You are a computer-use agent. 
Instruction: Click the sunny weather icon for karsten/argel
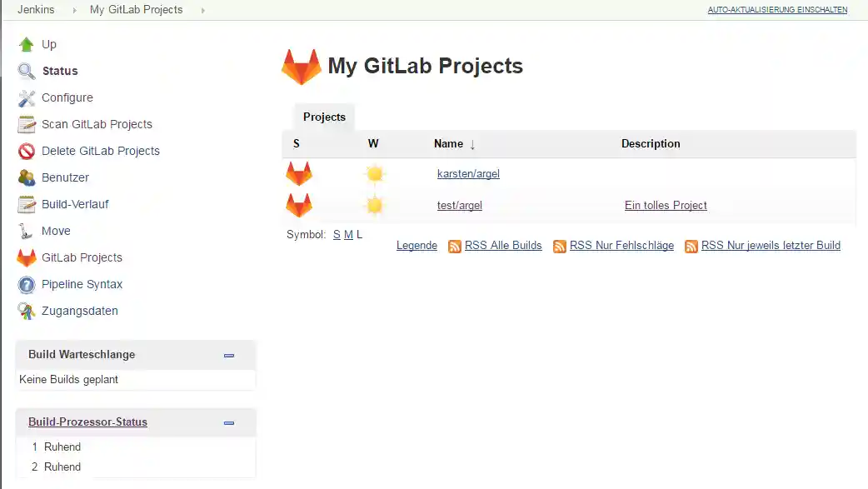[375, 174]
